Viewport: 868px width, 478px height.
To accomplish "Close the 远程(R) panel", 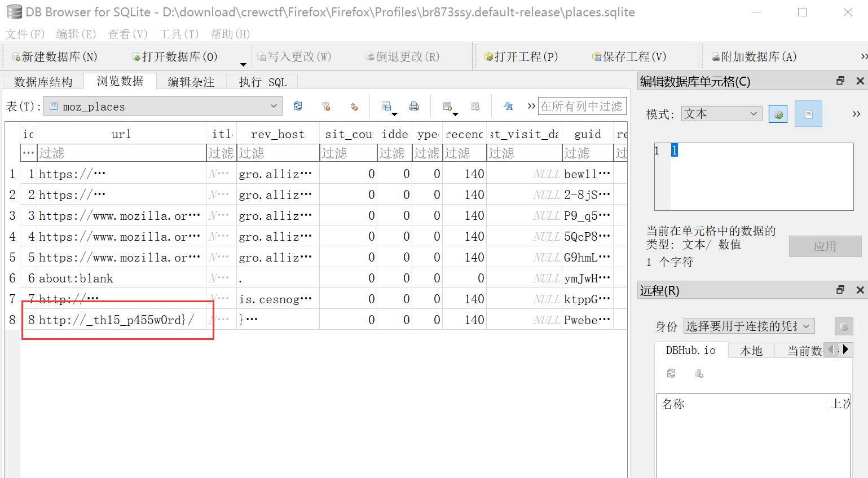I will click(x=860, y=290).
